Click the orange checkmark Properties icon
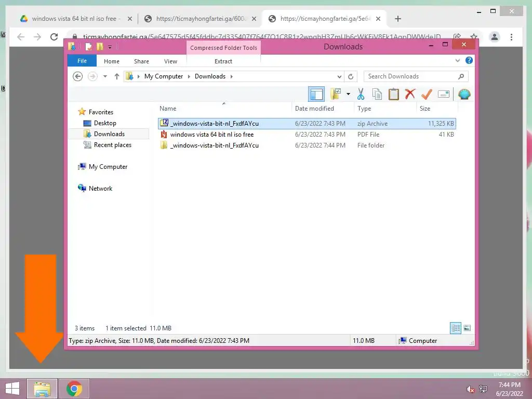Viewport: 532px width, 399px height. click(x=427, y=94)
